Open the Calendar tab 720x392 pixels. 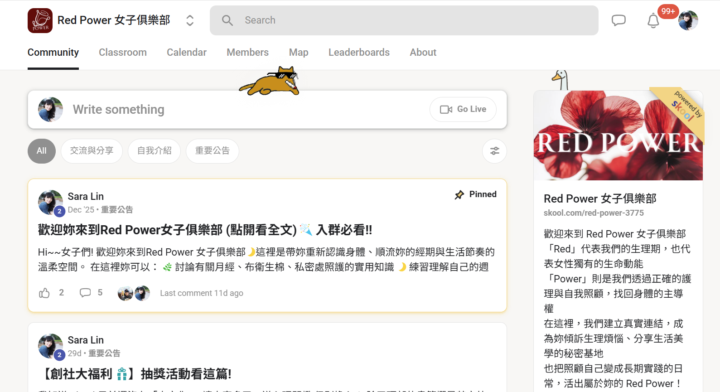(x=186, y=52)
